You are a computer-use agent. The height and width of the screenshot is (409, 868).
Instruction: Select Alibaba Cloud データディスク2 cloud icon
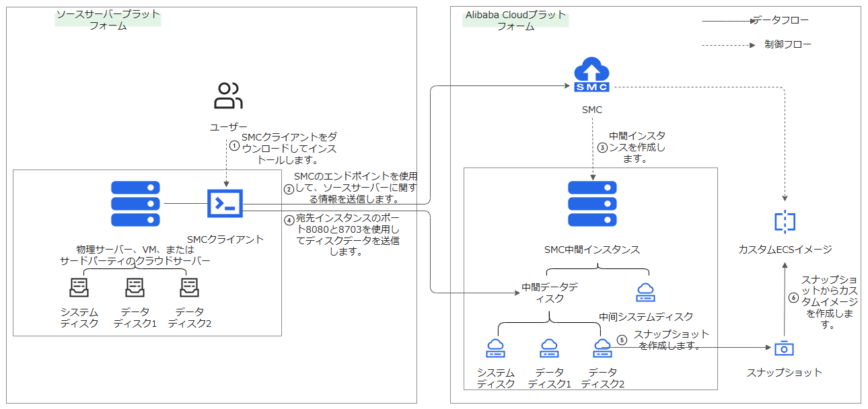pyautogui.click(x=602, y=348)
